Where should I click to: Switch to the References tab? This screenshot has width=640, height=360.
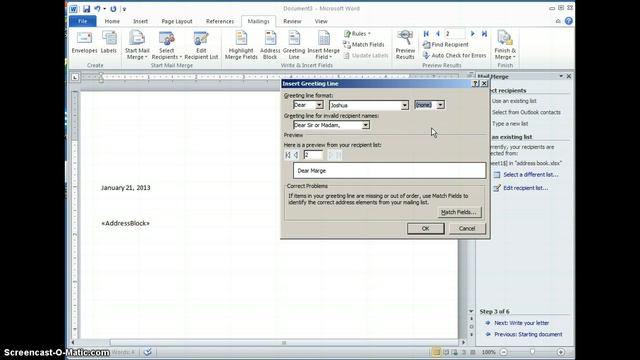tap(220, 21)
